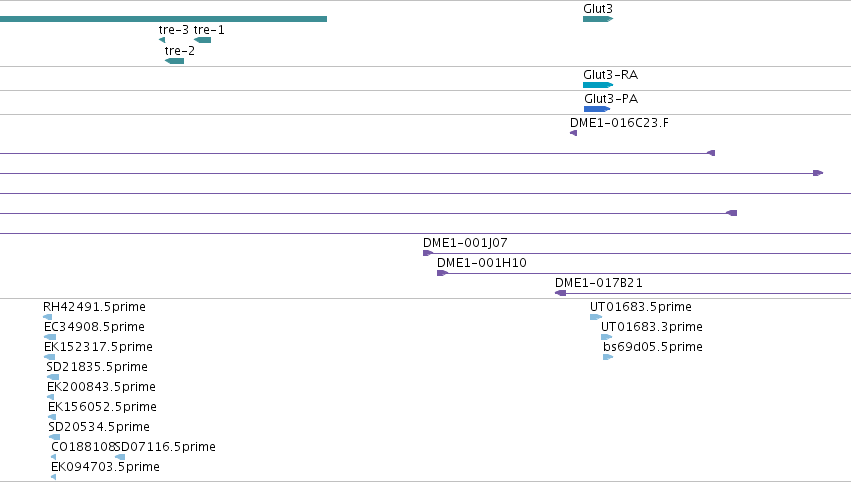Select the DME1-001J07 clone start arrow
Image resolution: width=851 pixels, height=482 pixels.
[428, 253]
